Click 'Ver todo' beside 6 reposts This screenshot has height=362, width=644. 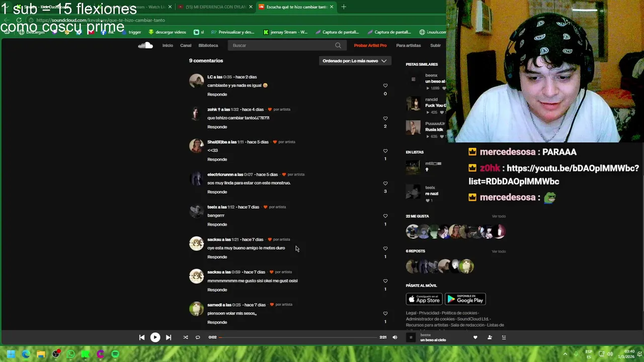pyautogui.click(x=499, y=251)
